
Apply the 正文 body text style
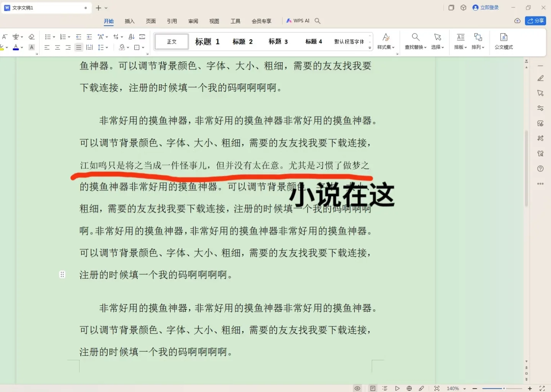pyautogui.click(x=172, y=42)
